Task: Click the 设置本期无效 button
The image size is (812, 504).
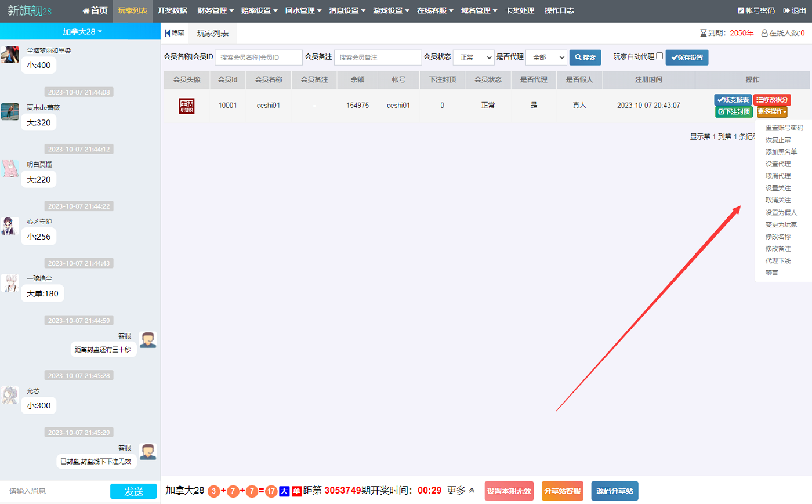Action: point(509,491)
